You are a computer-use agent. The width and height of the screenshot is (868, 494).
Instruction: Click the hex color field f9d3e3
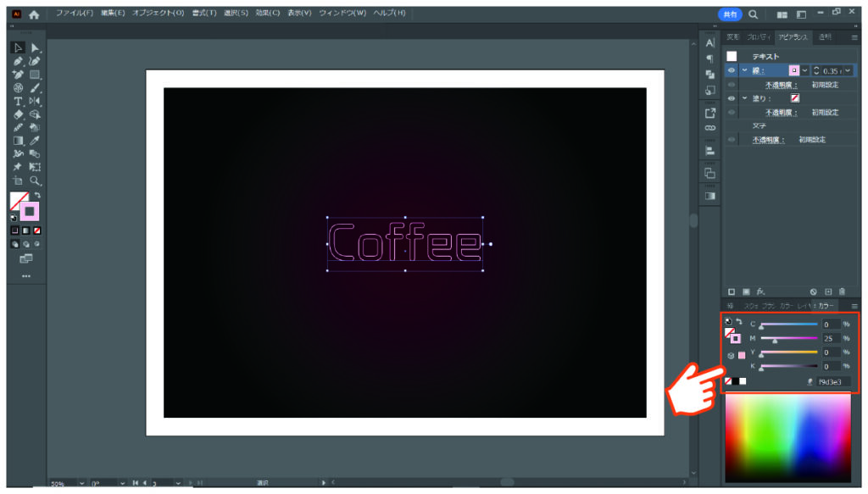(x=833, y=381)
